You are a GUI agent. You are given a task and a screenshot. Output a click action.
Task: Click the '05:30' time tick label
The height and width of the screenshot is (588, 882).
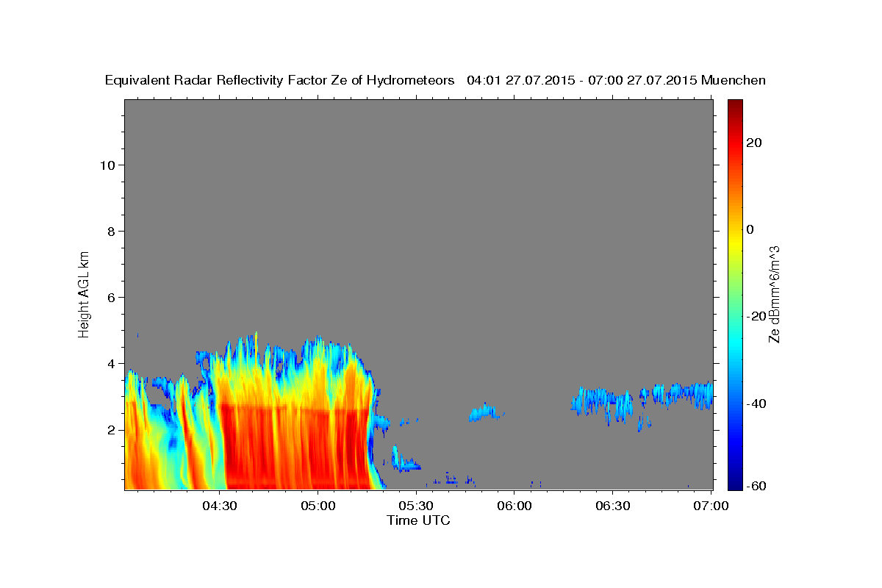pyautogui.click(x=417, y=506)
